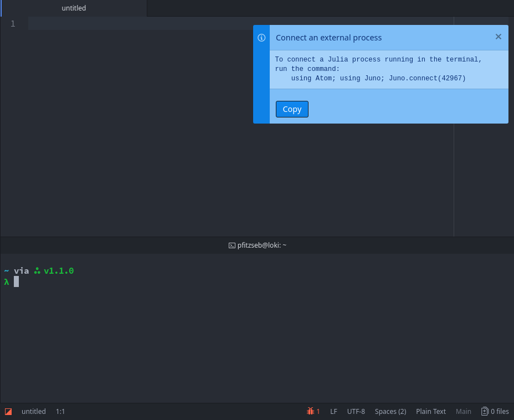This screenshot has width=514, height=420.
Task: Open the Spaces (2) indentation selector
Action: (390, 411)
